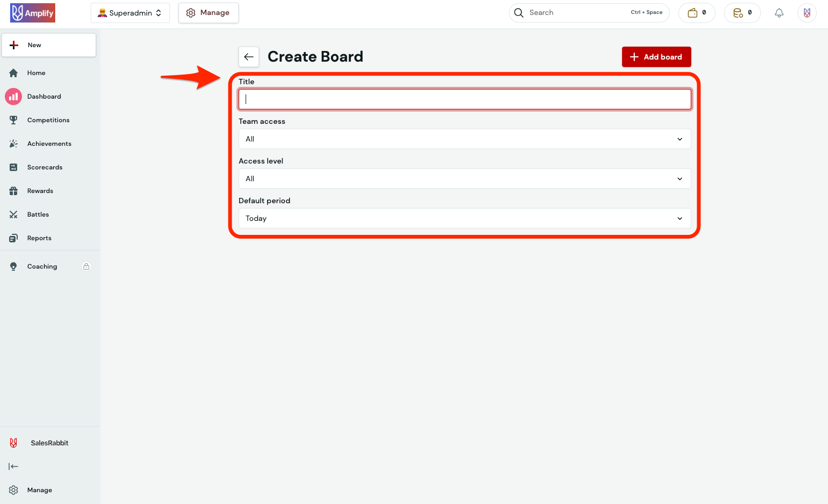Collapse the sidebar with the arrow icon
Image resolution: width=828 pixels, height=504 pixels.
(x=13, y=466)
